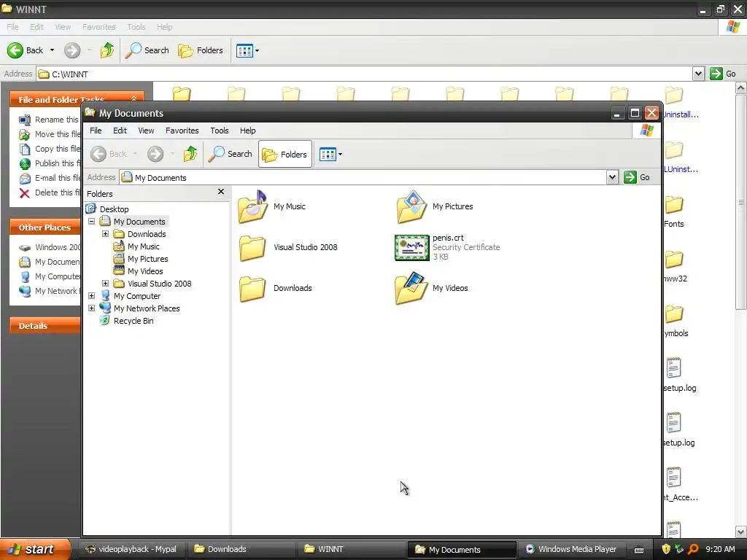
Task: Open Edit menu in My Documents window
Action: point(120,131)
